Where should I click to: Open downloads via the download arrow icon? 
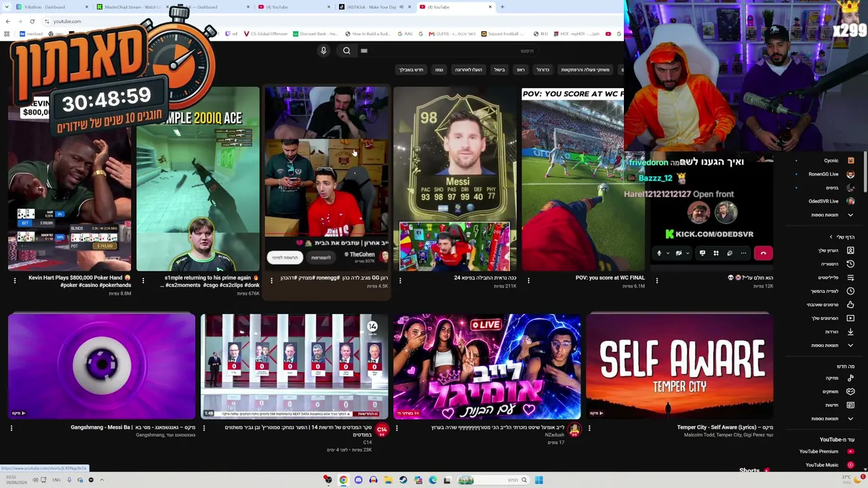click(850, 332)
